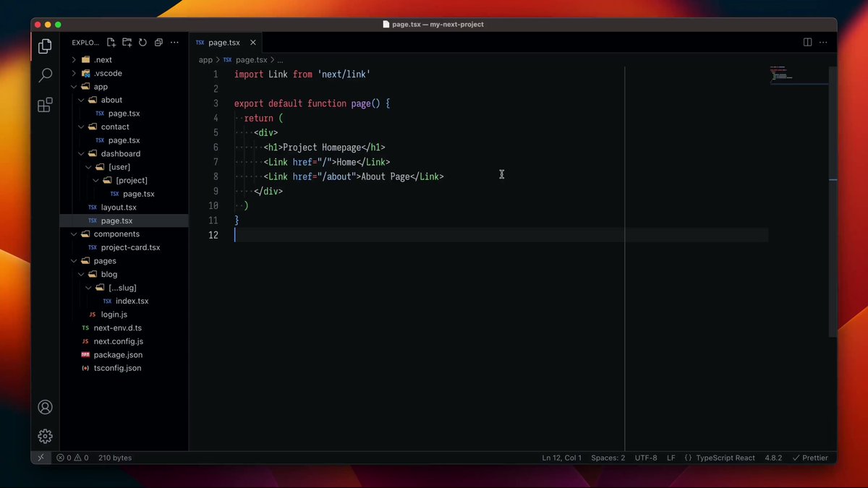Select the highlighted page.tsx in app folder
Viewport: 868px width, 488px height.
point(124,221)
